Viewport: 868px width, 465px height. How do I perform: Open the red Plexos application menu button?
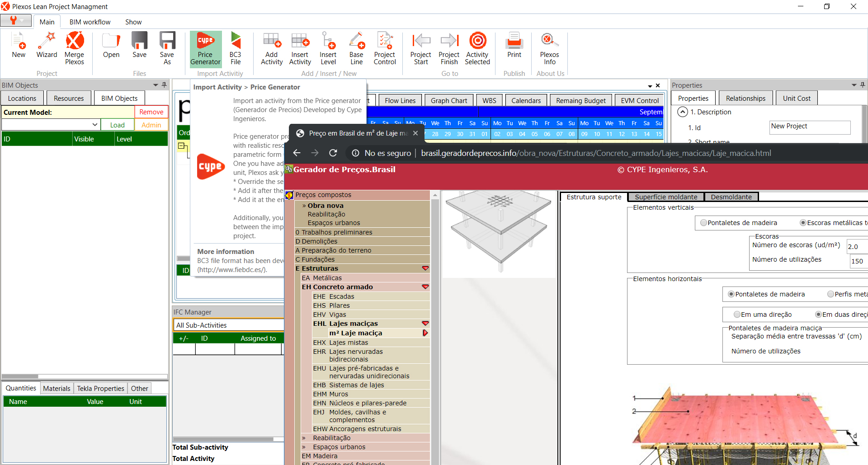pyautogui.click(x=16, y=20)
